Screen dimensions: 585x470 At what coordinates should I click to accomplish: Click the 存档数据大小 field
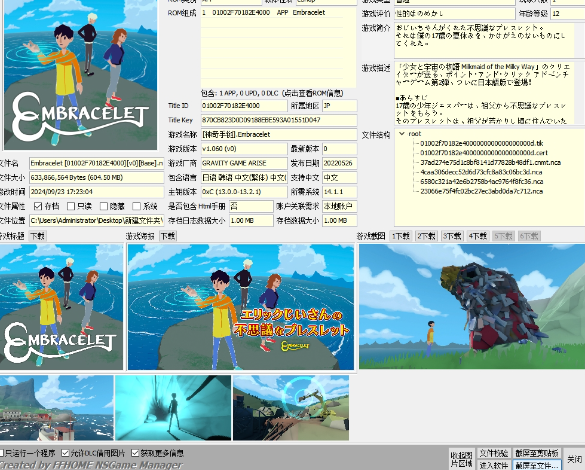tap(340, 220)
